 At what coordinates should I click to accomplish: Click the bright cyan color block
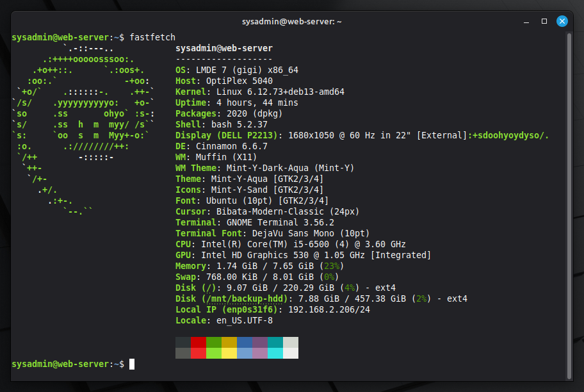pyautogui.click(x=275, y=353)
